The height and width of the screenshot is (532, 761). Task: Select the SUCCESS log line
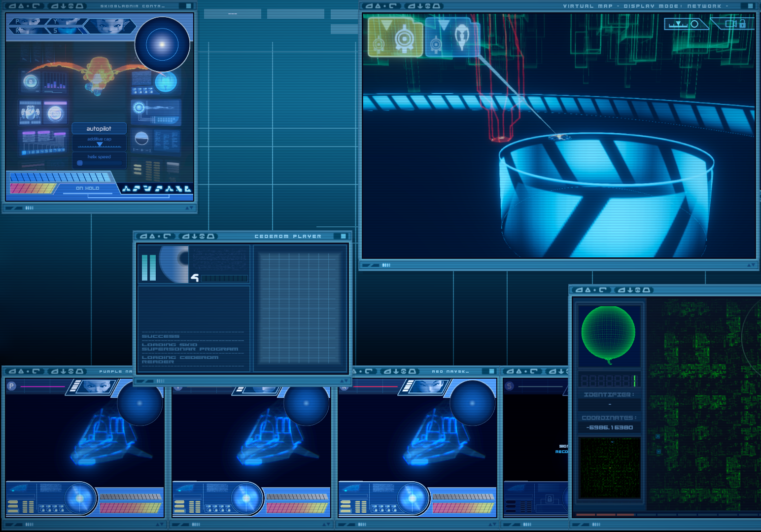pyautogui.click(x=161, y=336)
